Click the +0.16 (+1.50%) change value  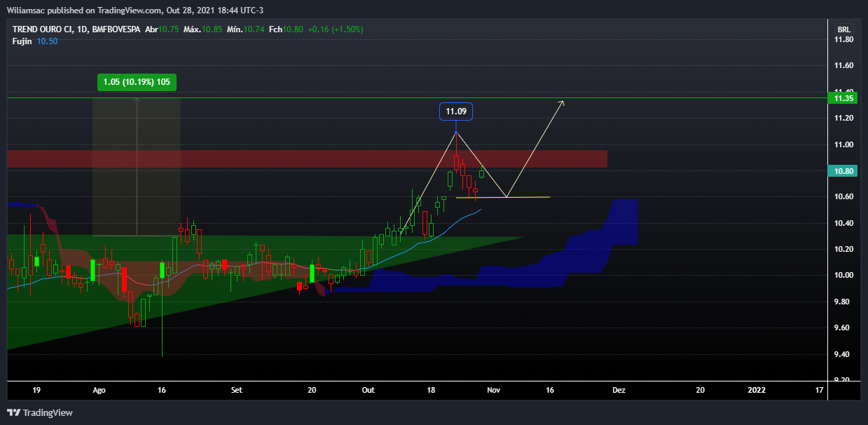(x=337, y=29)
